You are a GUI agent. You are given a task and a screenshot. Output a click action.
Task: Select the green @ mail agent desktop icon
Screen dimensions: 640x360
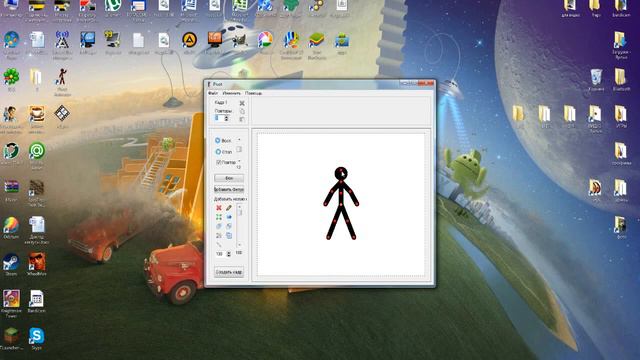point(36,151)
